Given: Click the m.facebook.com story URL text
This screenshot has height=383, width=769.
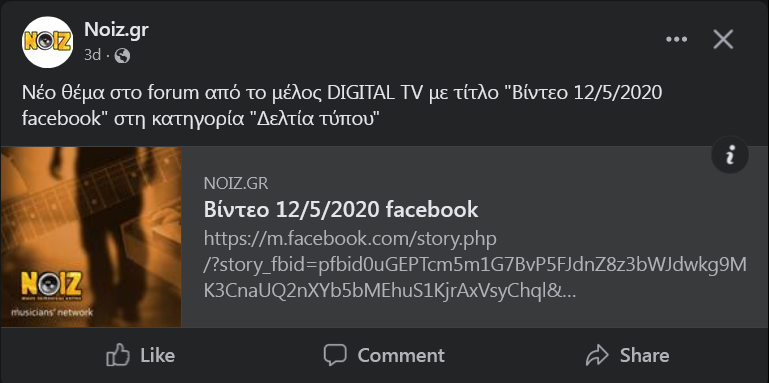Looking at the screenshot, I should pos(475,265).
